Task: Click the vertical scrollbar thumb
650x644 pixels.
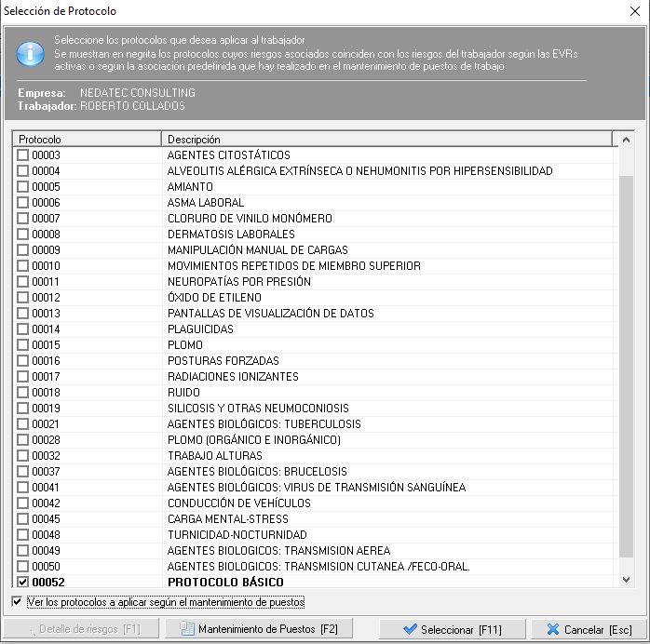Action: point(626,367)
